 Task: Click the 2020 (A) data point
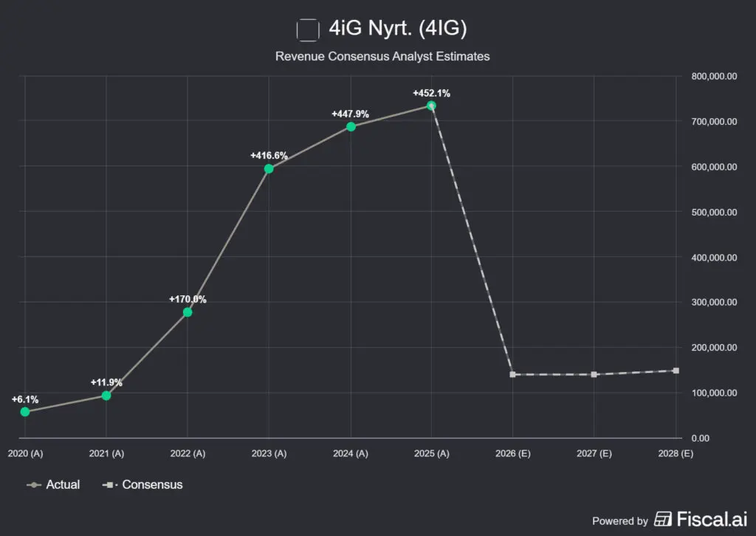(x=25, y=412)
